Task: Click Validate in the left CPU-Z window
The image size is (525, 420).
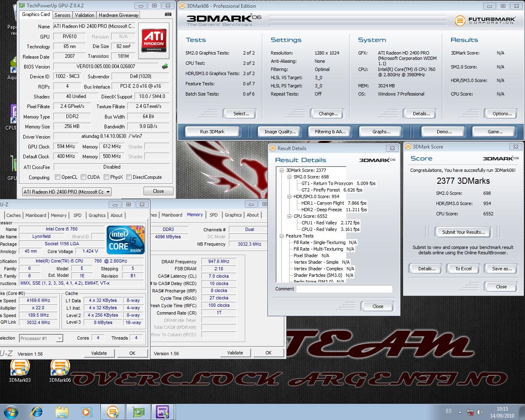Action: pyautogui.click(x=99, y=353)
